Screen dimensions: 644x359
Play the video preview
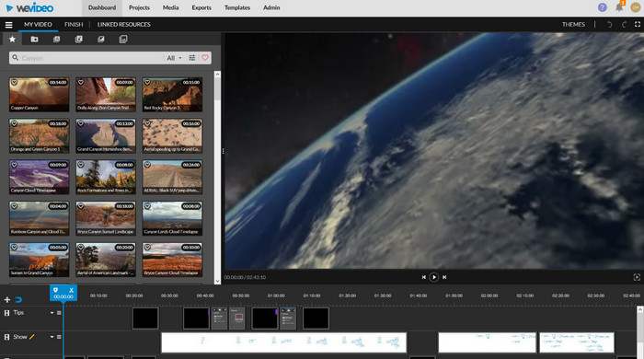(x=433, y=277)
